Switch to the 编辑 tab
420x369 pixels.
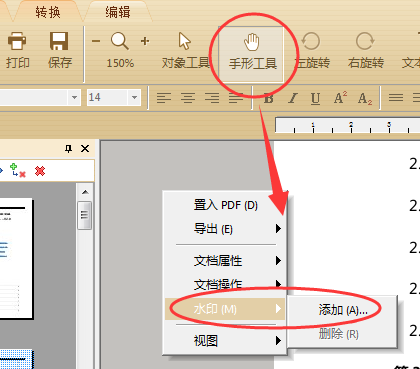[x=118, y=13]
